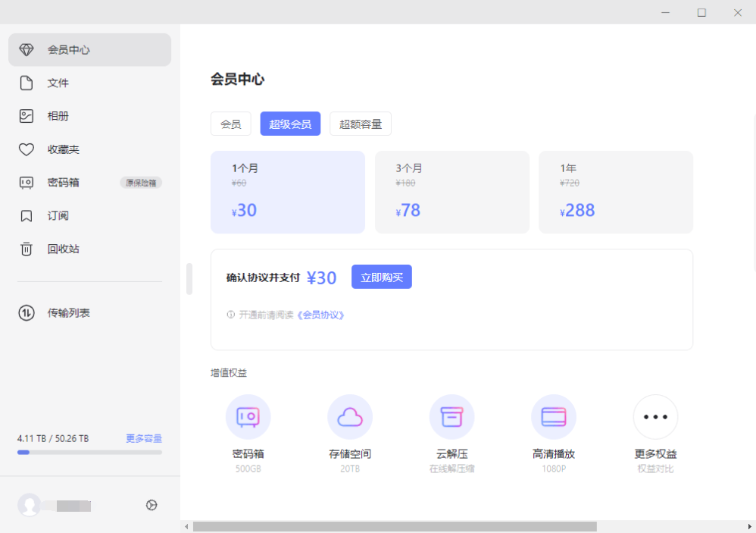This screenshot has width=756, height=533.
Task: Click the 立即购买 purchase button
Action: tap(382, 277)
